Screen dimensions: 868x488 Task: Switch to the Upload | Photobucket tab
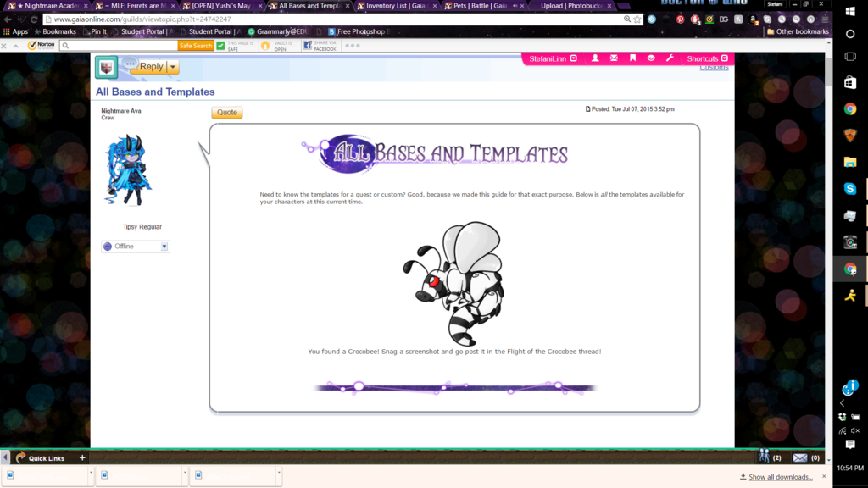(570, 6)
